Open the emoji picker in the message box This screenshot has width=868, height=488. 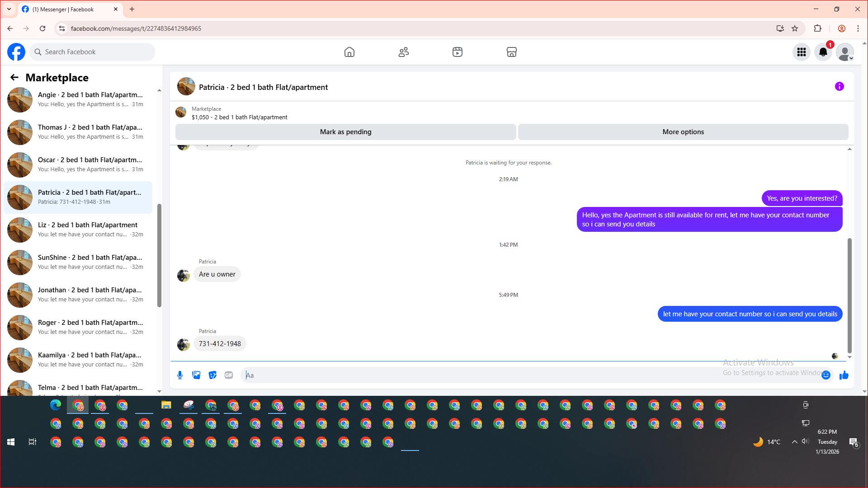826,375
